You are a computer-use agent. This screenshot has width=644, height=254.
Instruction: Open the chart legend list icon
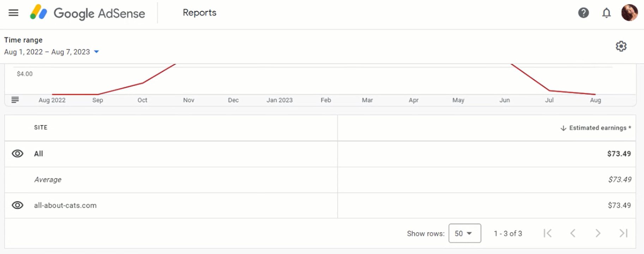[x=15, y=100]
